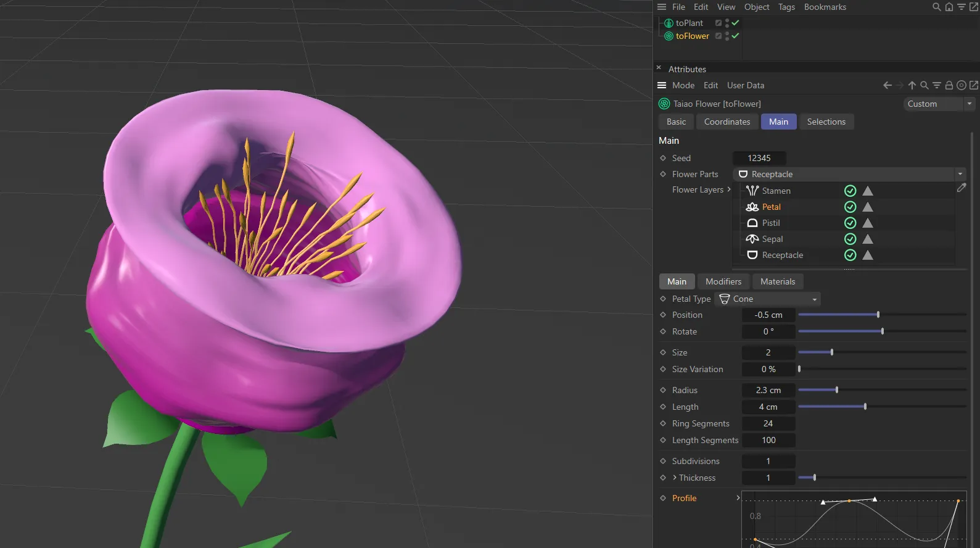Open the User Data menu
The image size is (980, 548).
coord(746,85)
